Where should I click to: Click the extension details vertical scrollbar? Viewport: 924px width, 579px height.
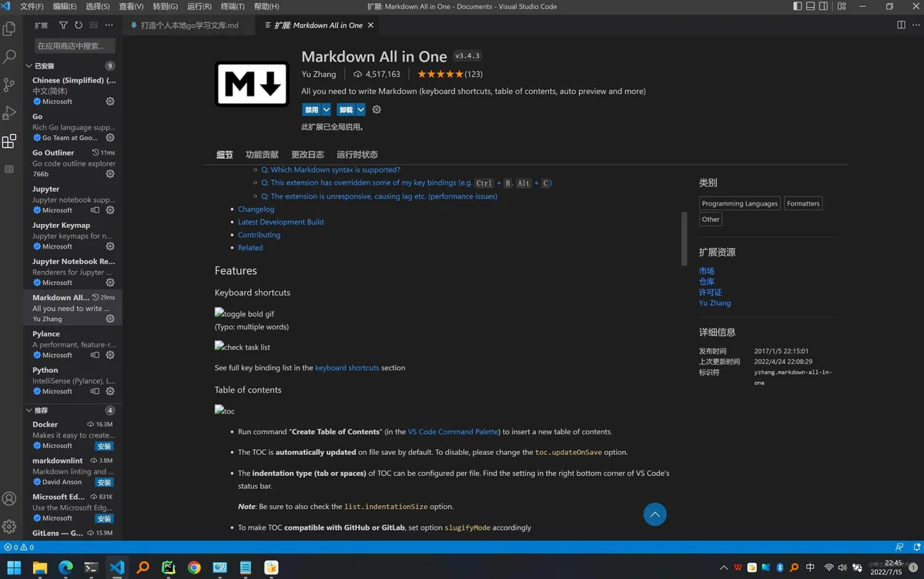[x=683, y=239]
